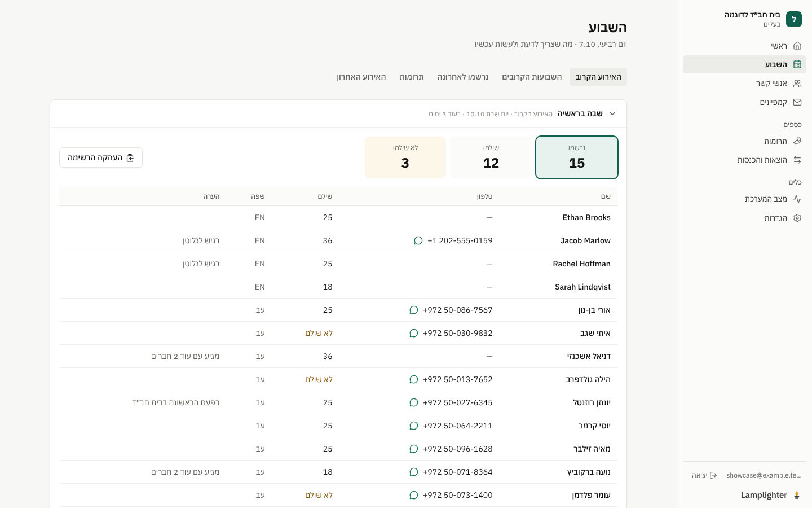The image size is (812, 508).
Task: Open WhatsApp chat for הילה גולדפרב
Action: click(414, 379)
